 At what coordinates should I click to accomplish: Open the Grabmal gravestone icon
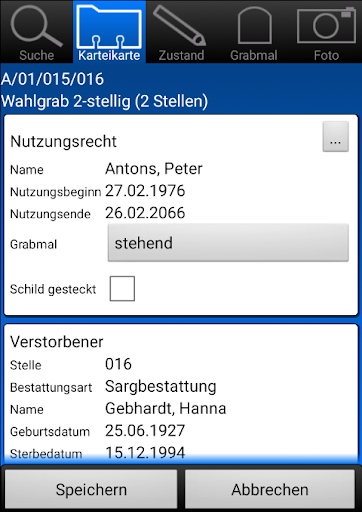[255, 25]
